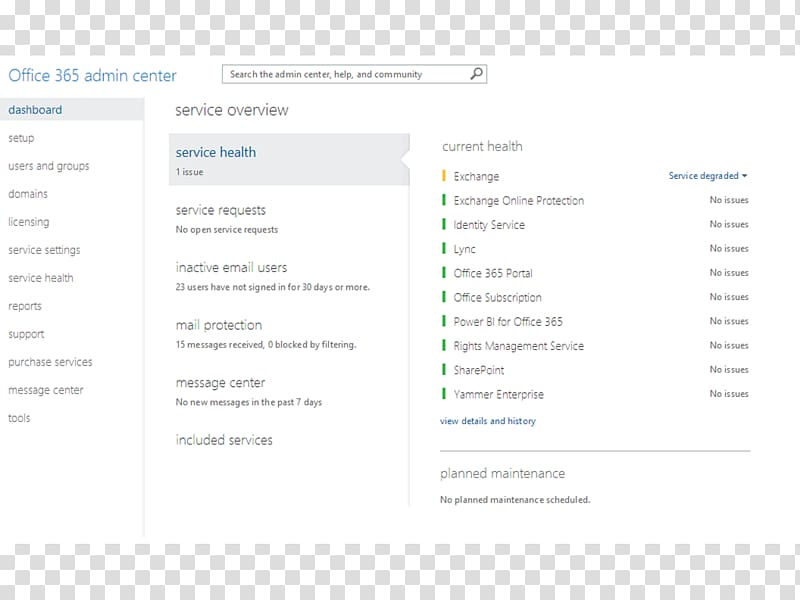The image size is (800, 600).
Task: Go to users and groups
Action: click(x=48, y=166)
